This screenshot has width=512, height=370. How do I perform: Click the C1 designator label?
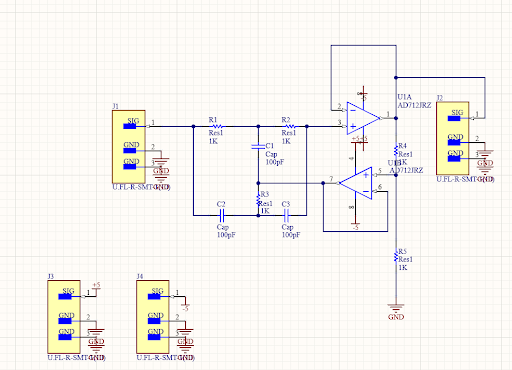pos(270,146)
